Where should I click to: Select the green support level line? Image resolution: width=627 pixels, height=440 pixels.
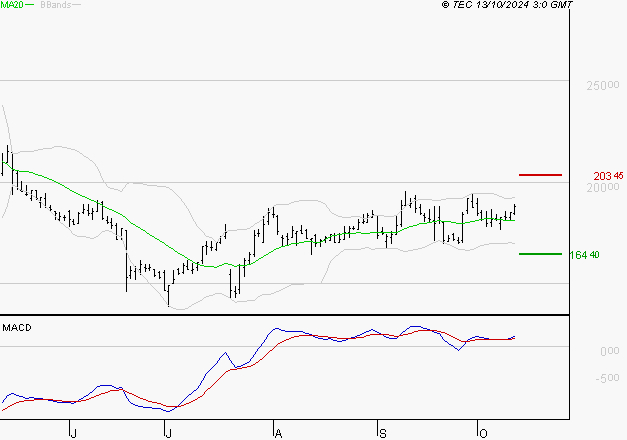(540, 254)
